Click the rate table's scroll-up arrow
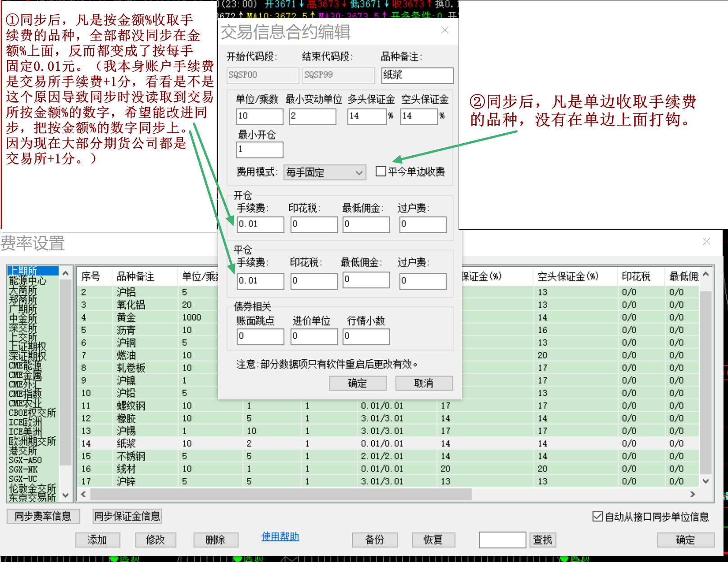Viewport: 728px width, 562px height. (x=706, y=274)
